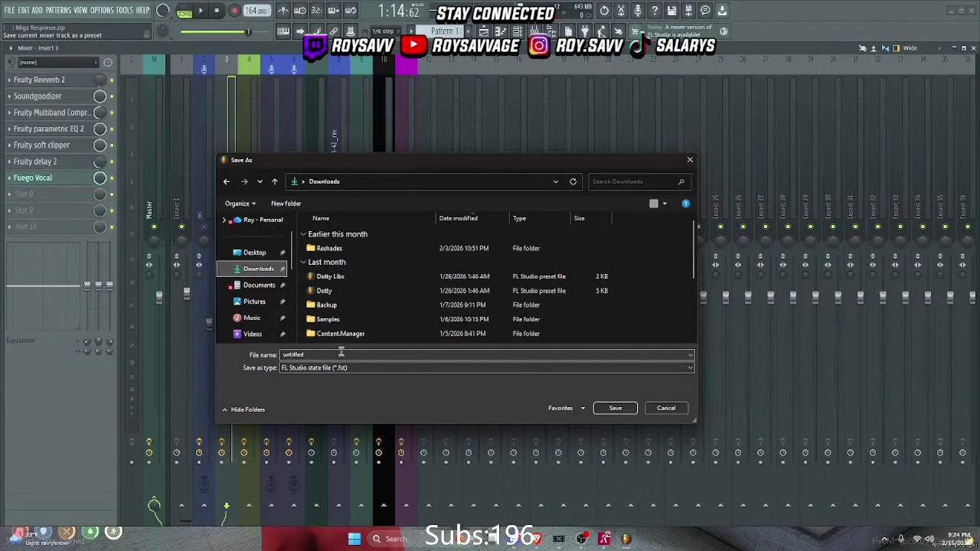Go to Desktop in sidebar
This screenshot has width=980, height=551.
[x=254, y=253]
